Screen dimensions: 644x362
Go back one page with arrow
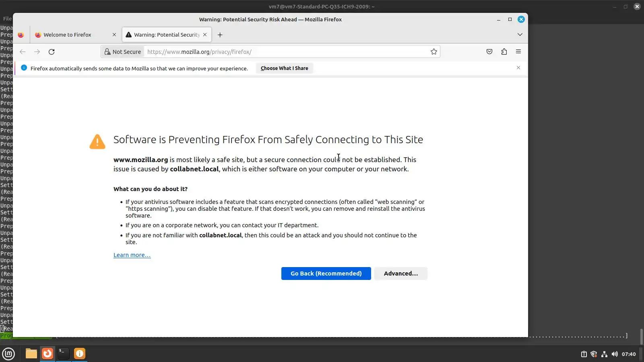click(x=23, y=52)
